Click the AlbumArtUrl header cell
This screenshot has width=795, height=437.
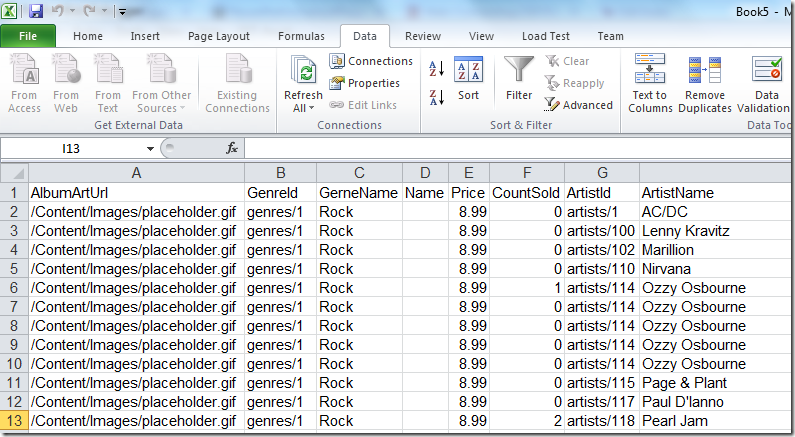pyautogui.click(x=136, y=193)
